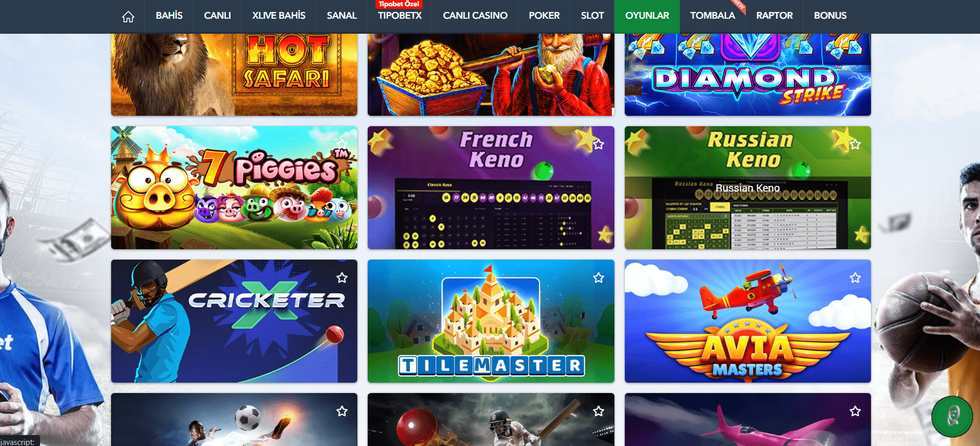
Task: Open the BONUS page link
Action: [830, 16]
